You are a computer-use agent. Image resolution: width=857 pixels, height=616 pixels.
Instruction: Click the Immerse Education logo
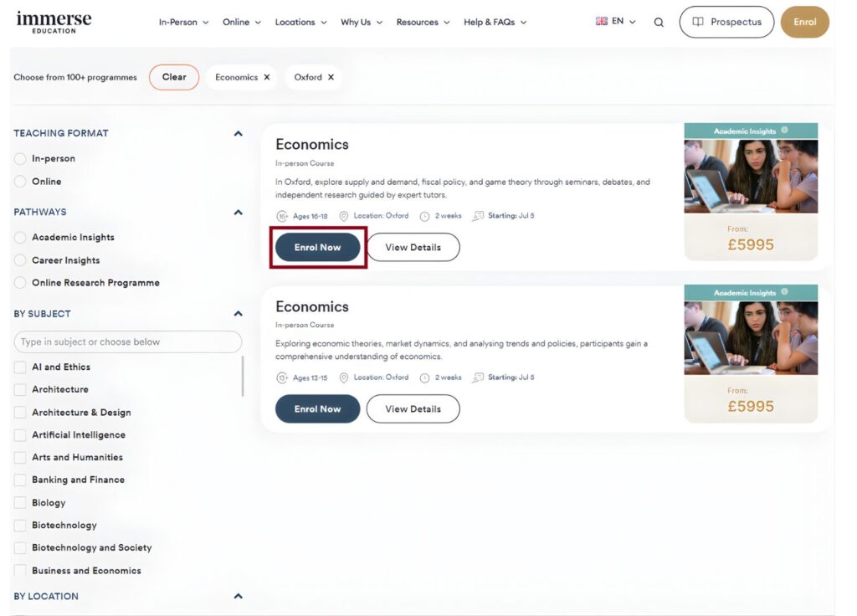point(54,22)
